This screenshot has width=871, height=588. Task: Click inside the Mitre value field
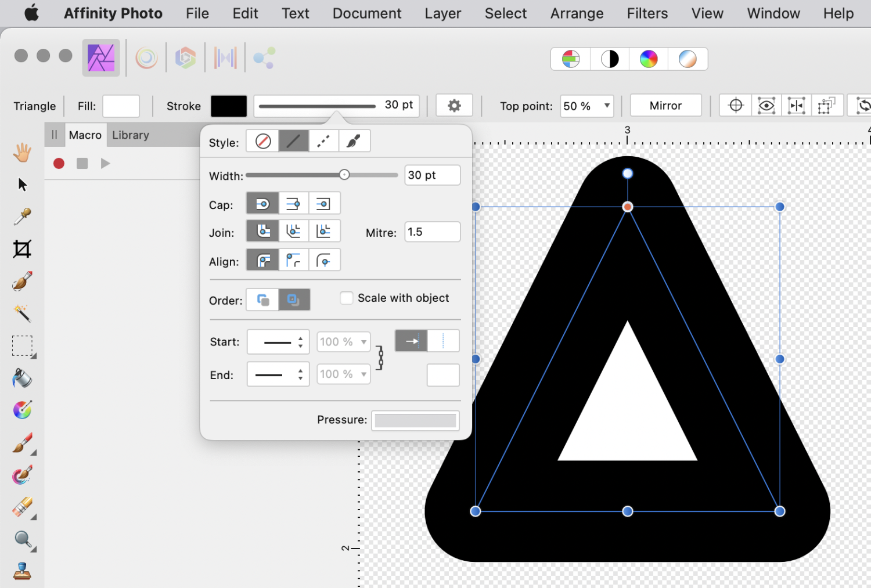tap(432, 232)
